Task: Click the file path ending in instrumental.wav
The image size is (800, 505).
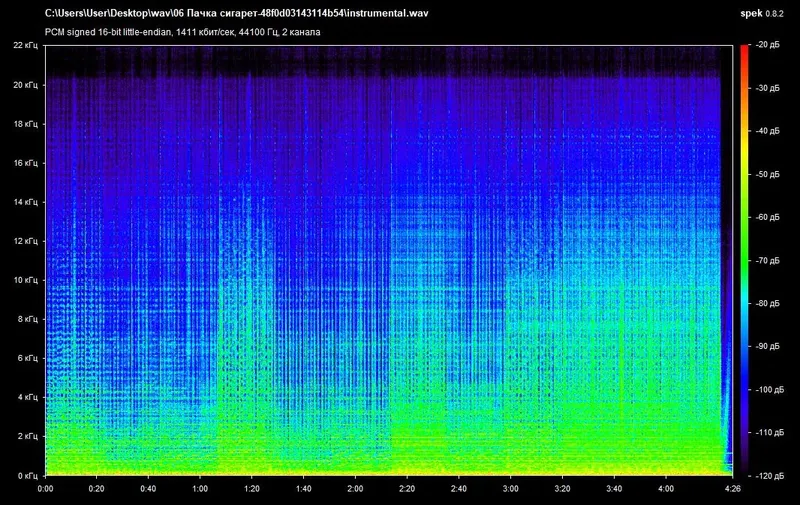Action: click(x=236, y=13)
